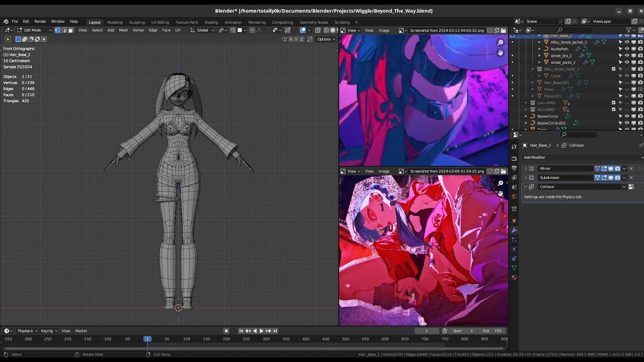The image size is (644, 362).
Task: Open the viewport Options dropdown
Action: click(326, 39)
